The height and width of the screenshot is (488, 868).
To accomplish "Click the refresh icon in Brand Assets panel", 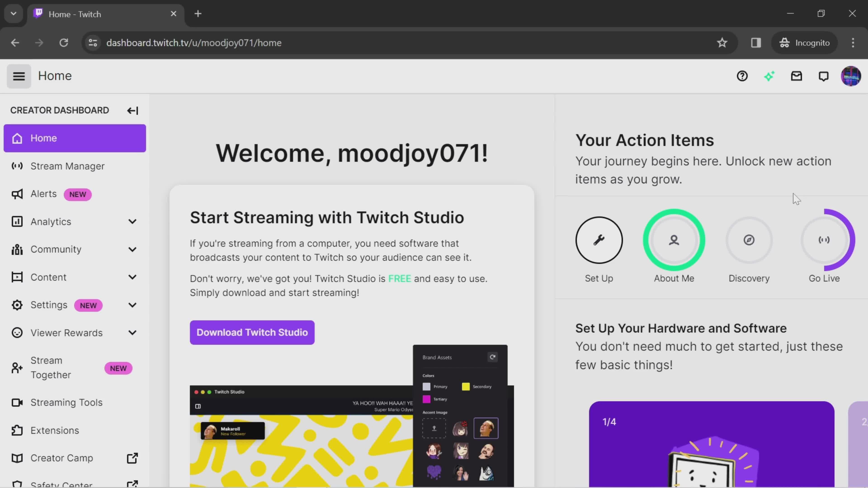I will (x=492, y=357).
